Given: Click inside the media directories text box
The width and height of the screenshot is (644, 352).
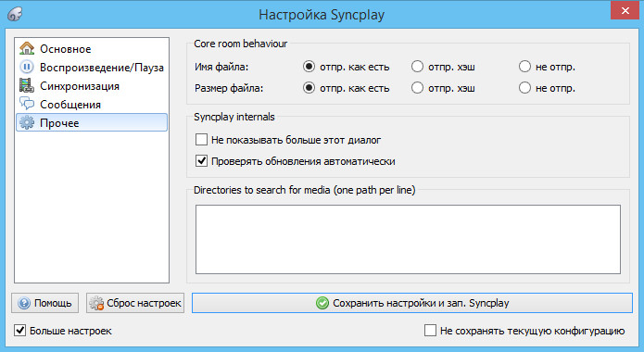Looking at the screenshot, I should click(408, 239).
